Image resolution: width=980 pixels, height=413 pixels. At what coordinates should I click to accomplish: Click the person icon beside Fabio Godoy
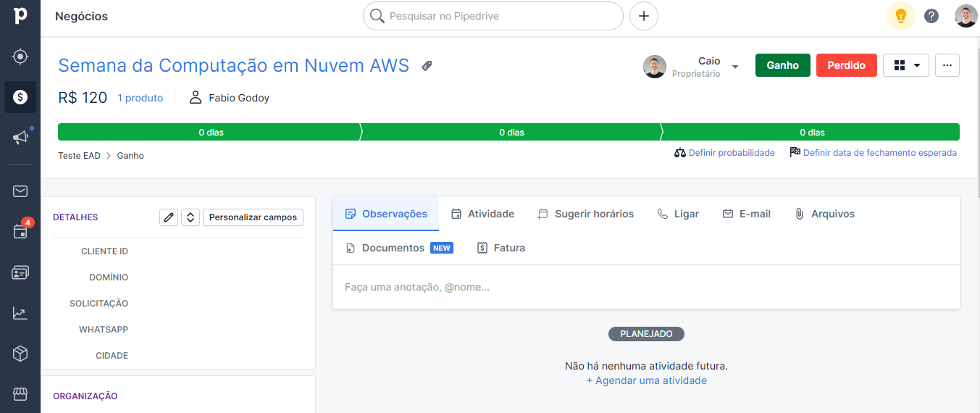click(195, 98)
